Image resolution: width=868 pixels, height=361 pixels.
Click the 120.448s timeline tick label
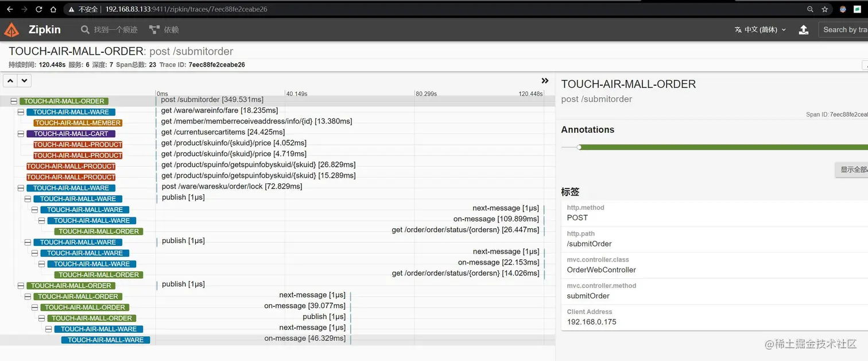pos(530,94)
